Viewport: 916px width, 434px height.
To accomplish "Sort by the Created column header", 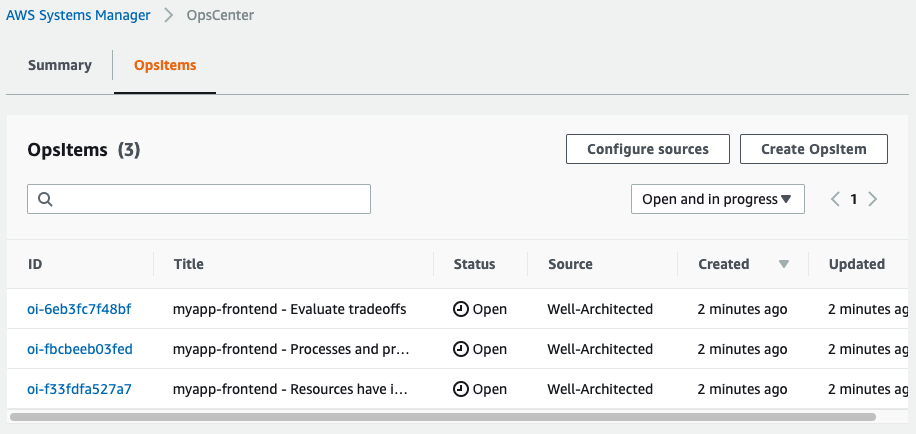I will 724,264.
